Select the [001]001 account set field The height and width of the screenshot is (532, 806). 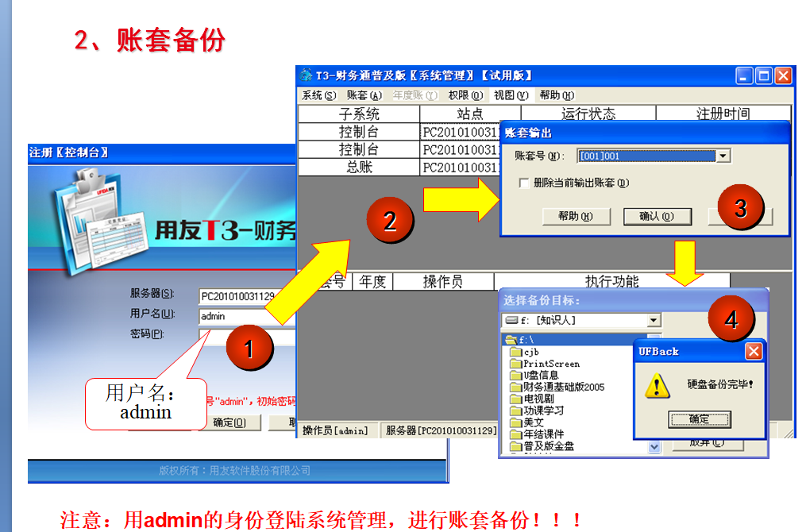coord(646,156)
